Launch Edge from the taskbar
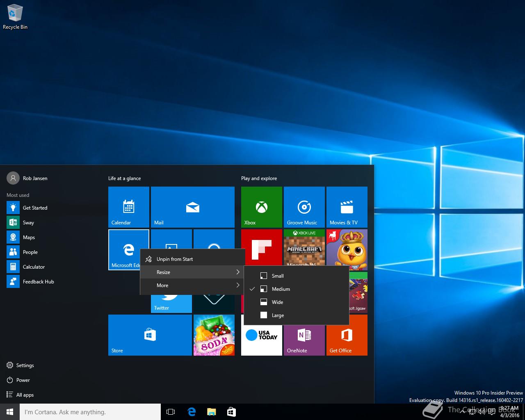The image size is (525, 420). click(x=192, y=412)
